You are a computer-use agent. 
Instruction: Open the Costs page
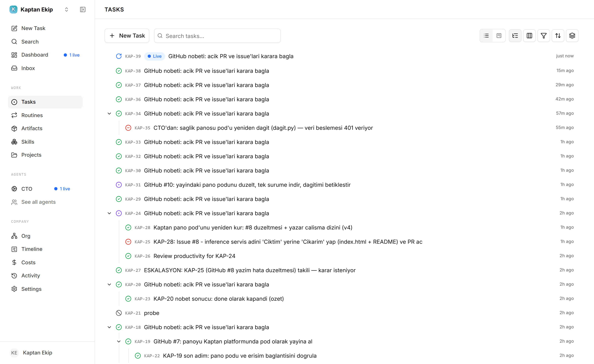tap(45, 262)
